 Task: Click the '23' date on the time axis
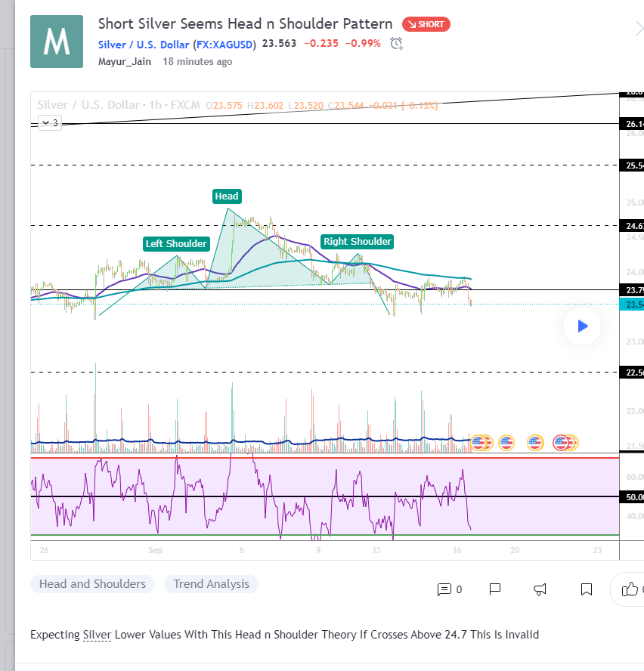(597, 550)
